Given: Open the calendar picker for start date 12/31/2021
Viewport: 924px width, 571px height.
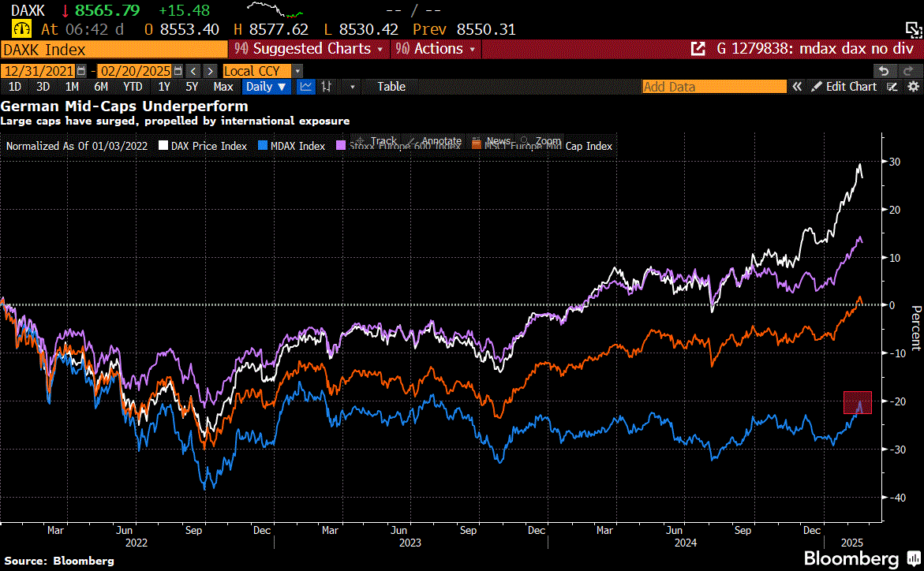Looking at the screenshot, I should [x=81, y=71].
